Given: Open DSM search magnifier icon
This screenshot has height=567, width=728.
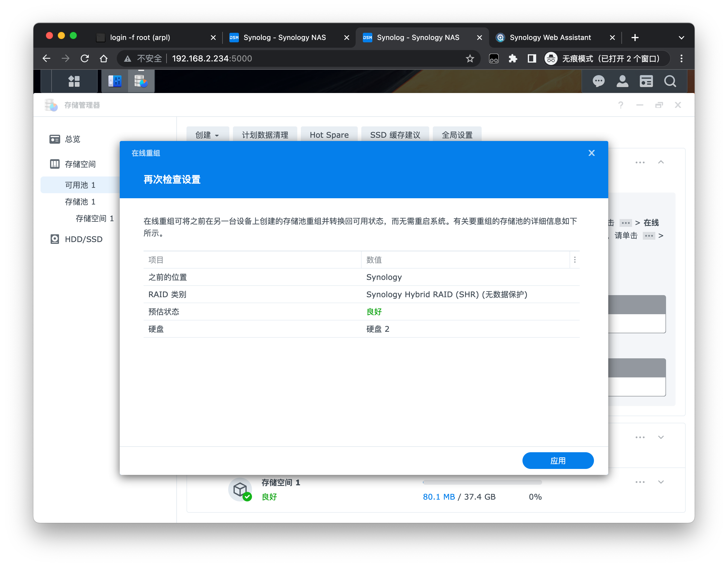Looking at the screenshot, I should 670,81.
